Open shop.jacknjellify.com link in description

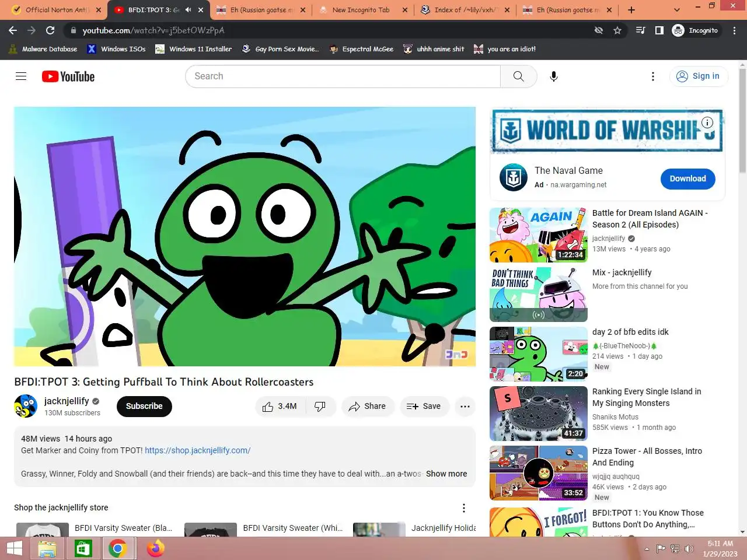click(197, 450)
